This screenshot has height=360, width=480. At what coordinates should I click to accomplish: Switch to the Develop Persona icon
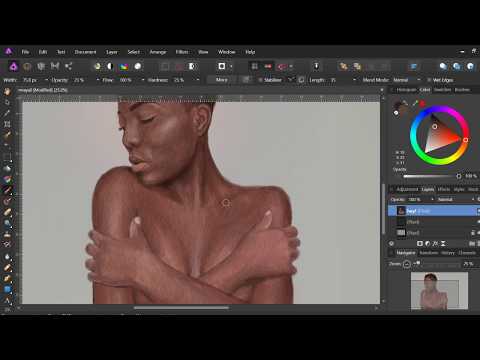(x=41, y=66)
